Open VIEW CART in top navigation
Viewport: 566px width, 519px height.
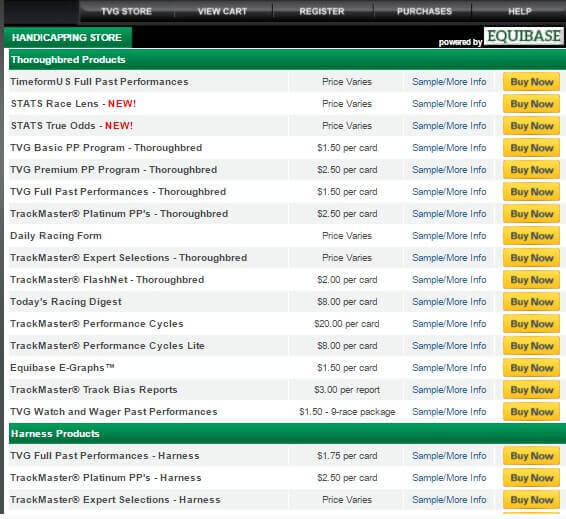pyautogui.click(x=222, y=11)
